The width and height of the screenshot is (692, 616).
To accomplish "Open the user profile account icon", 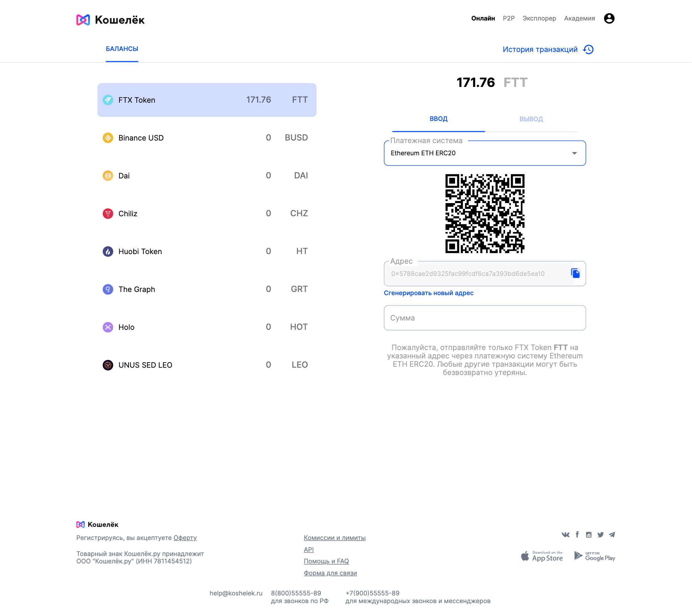I will [x=609, y=18].
